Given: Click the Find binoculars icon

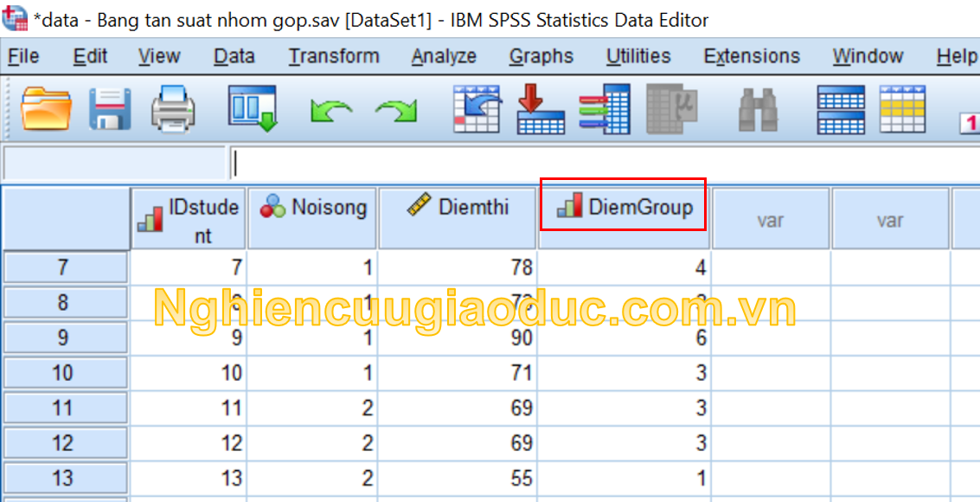Looking at the screenshot, I should (x=759, y=109).
